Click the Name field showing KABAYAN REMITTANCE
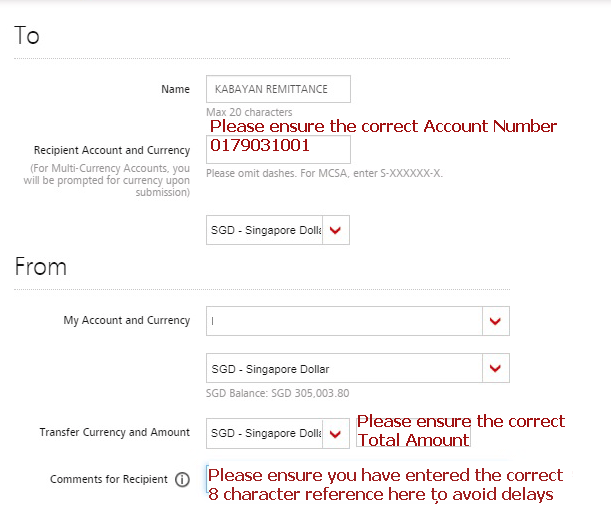This screenshot has height=516, width=611. coord(278,89)
